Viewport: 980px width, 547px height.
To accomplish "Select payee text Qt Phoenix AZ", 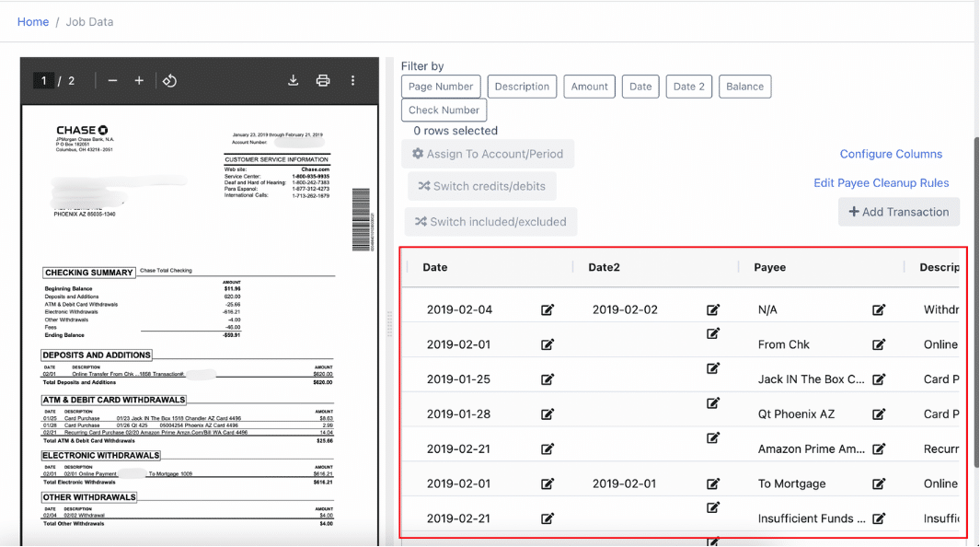I will (x=796, y=414).
